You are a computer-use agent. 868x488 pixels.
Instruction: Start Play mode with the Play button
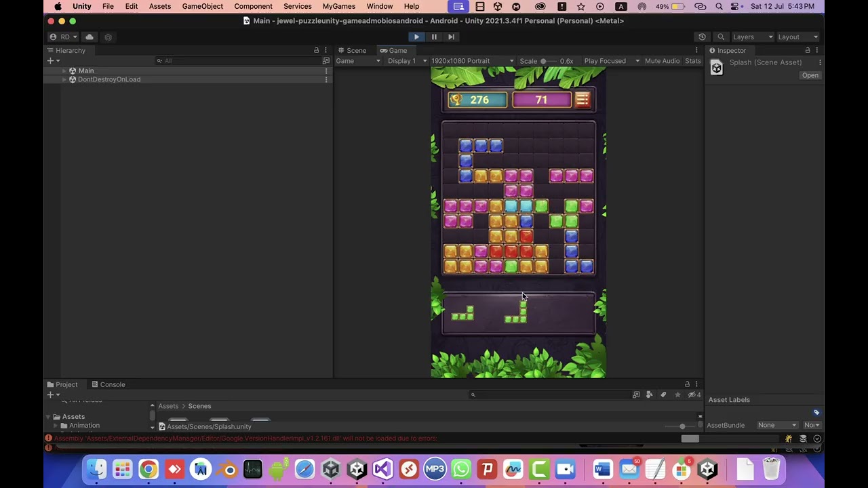416,37
